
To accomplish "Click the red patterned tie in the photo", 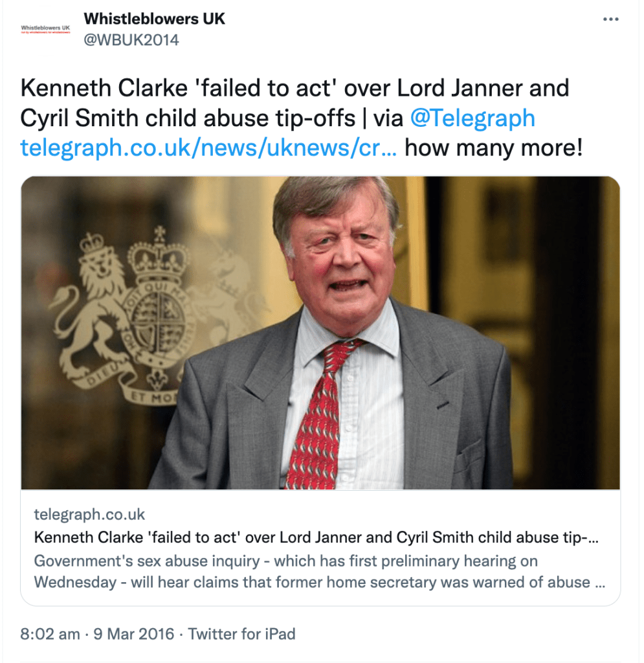I will click(322, 414).
